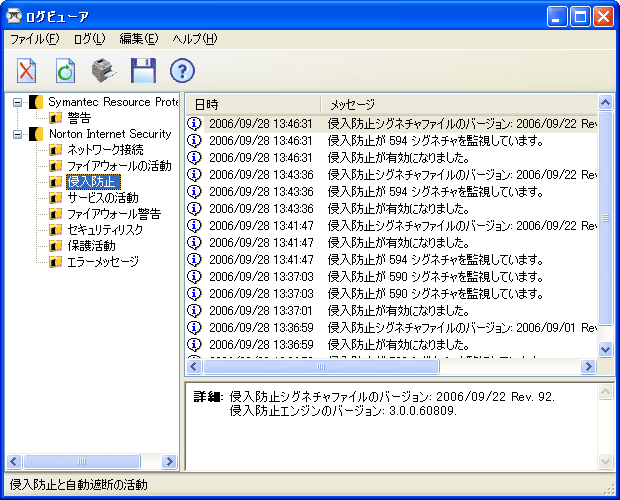
Task: Click tree pane scroll right arrow
Action: click(170, 461)
